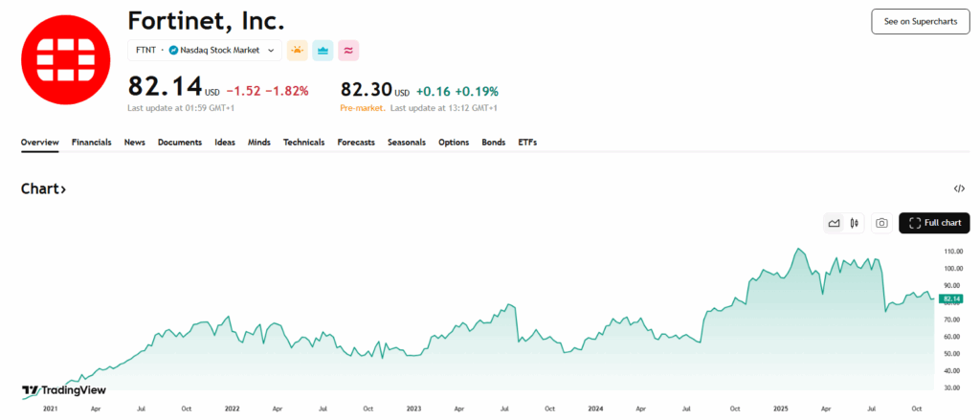Viewport: 980px width, 420px height.
Task: Switch chart to candlestick style
Action: click(x=855, y=223)
